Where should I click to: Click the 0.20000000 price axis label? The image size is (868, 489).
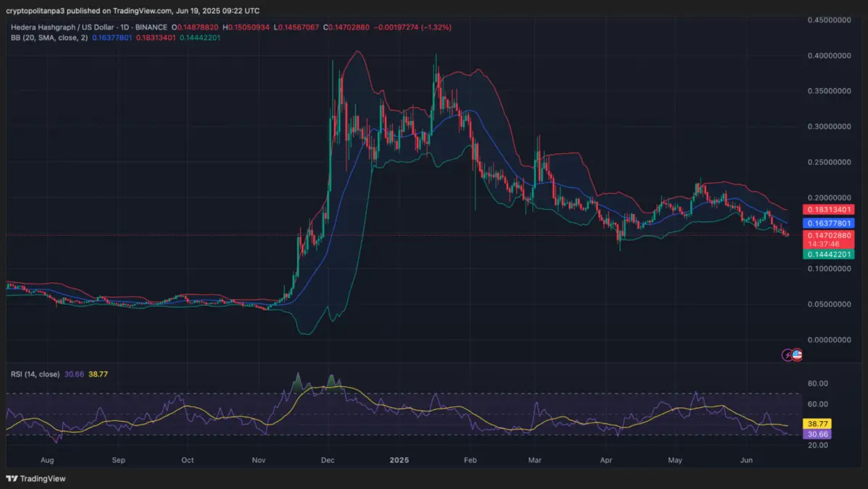pos(830,197)
